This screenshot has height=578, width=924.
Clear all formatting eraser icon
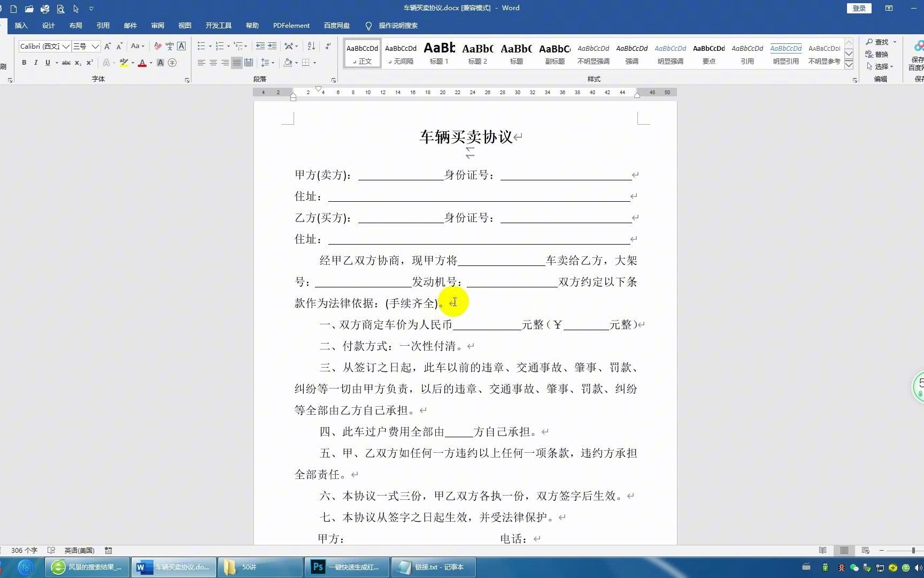pos(158,46)
